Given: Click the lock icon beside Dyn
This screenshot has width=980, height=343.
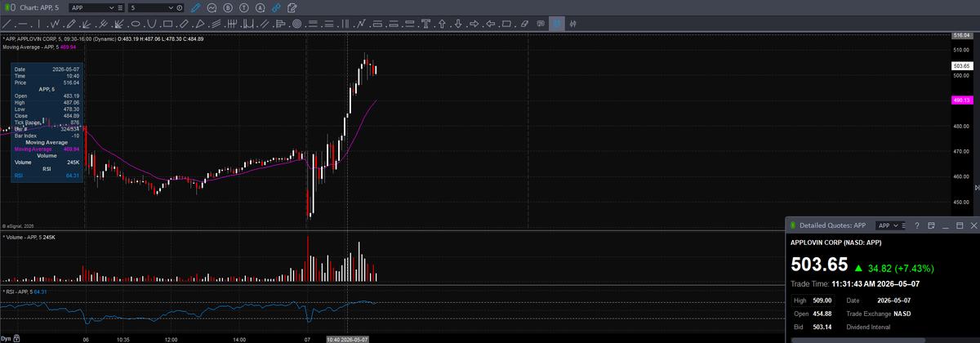Looking at the screenshot, I should point(15,338).
